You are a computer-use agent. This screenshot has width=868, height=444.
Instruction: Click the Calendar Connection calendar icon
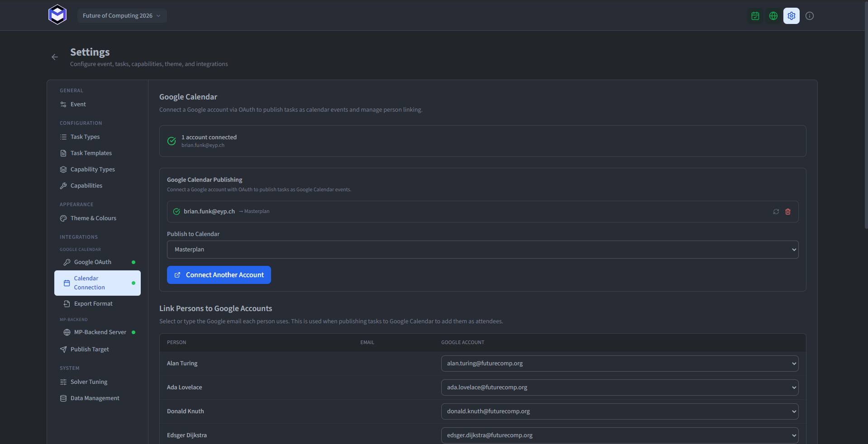pos(67,283)
